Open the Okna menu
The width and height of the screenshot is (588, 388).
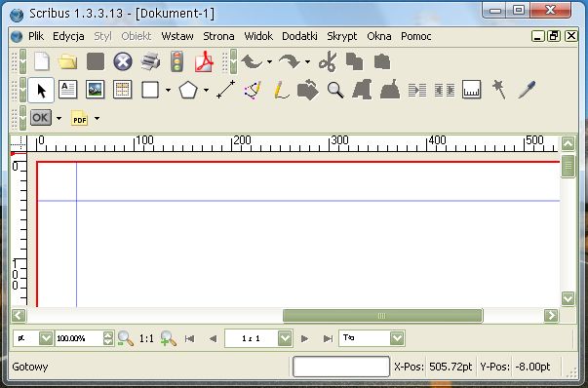[379, 36]
